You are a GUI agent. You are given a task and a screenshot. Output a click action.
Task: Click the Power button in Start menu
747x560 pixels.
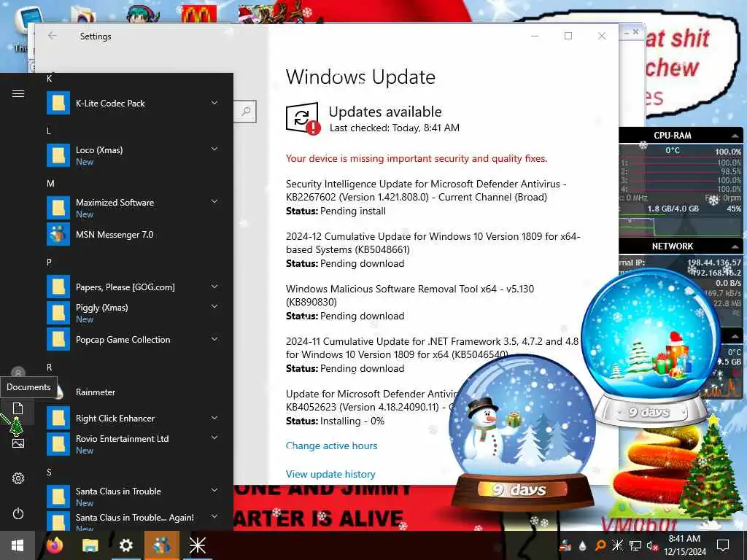point(18,513)
